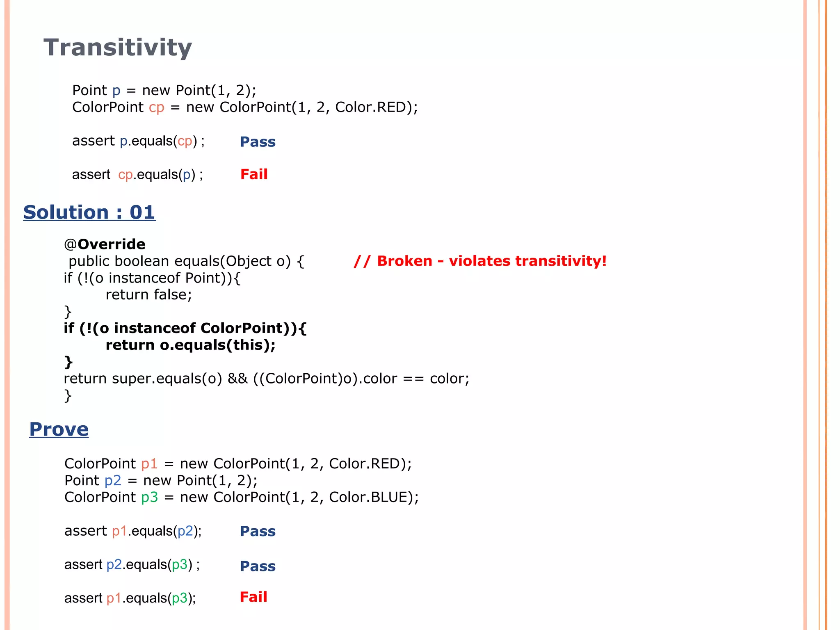The height and width of the screenshot is (630, 840).
Task: Click the text 'assert p1.equals(p3);'
Action: tap(130, 598)
